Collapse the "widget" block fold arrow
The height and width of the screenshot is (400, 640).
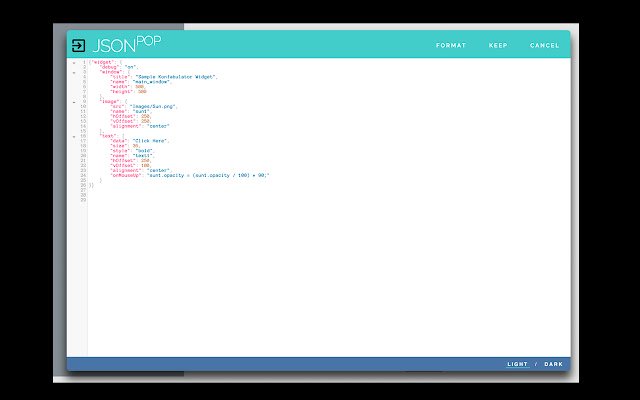click(74, 63)
